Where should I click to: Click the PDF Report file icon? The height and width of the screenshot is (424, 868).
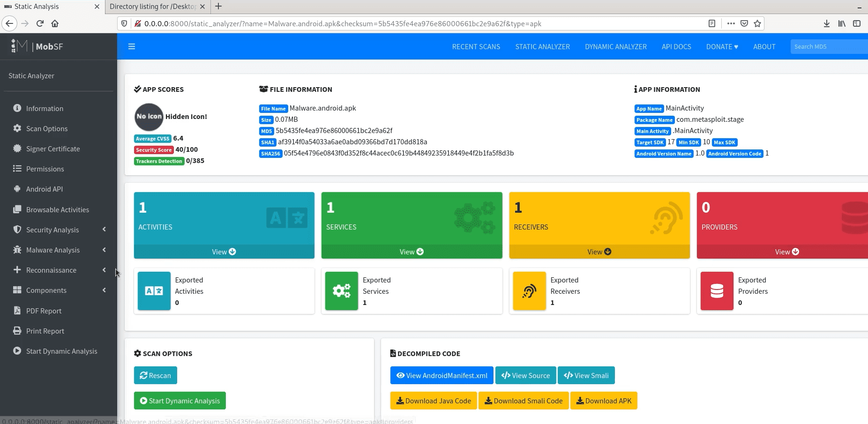pos(17,311)
